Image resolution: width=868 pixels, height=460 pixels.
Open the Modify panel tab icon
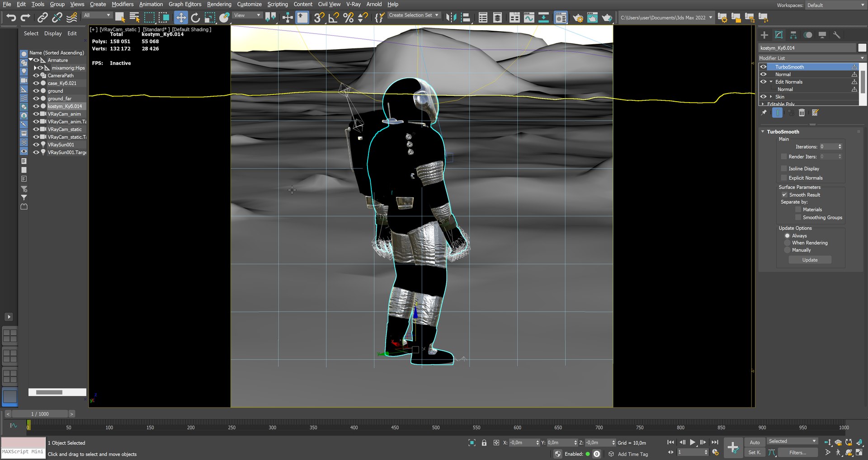pos(779,35)
